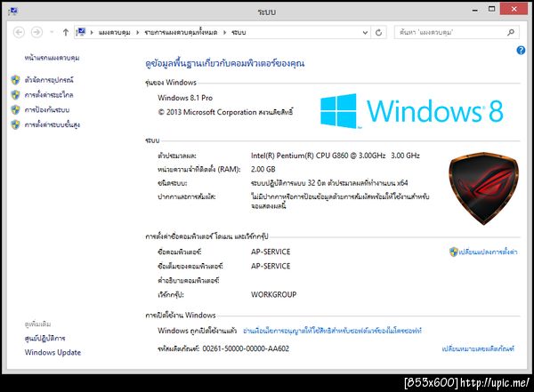Open the blue help icon

coord(521,51)
